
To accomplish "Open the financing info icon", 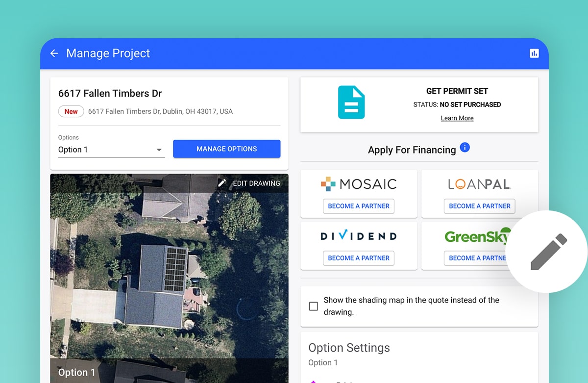I will [465, 148].
